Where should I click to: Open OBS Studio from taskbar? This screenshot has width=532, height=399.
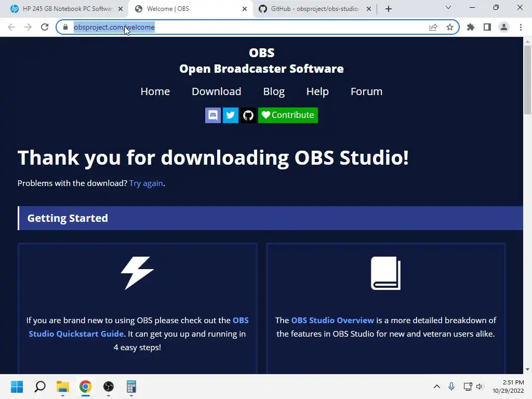(x=109, y=387)
